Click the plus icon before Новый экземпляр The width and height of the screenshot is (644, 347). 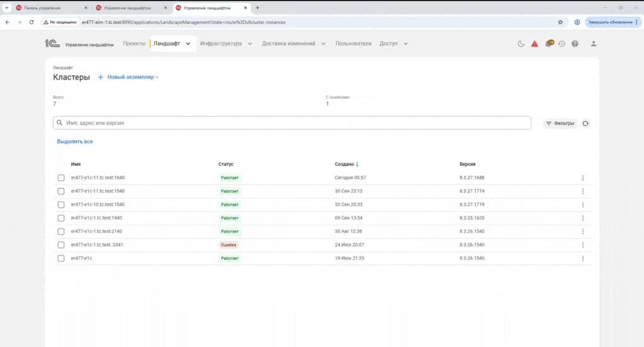(100, 77)
